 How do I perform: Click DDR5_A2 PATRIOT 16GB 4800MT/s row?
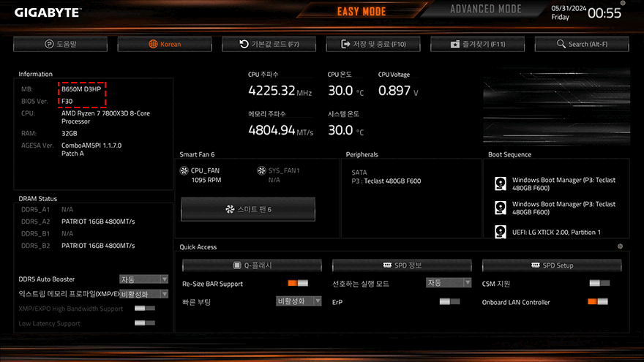tap(78, 222)
